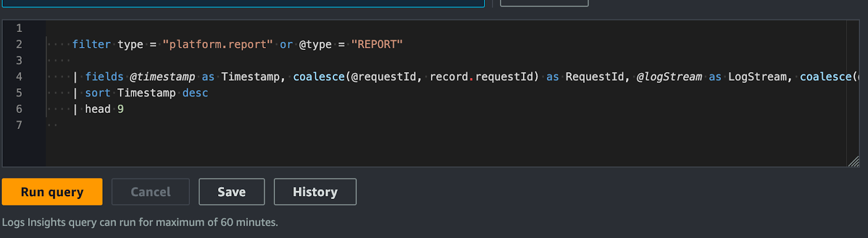Screen dimensions: 868x238
Task: Click the sort keyword on line 5
Action: point(98,93)
